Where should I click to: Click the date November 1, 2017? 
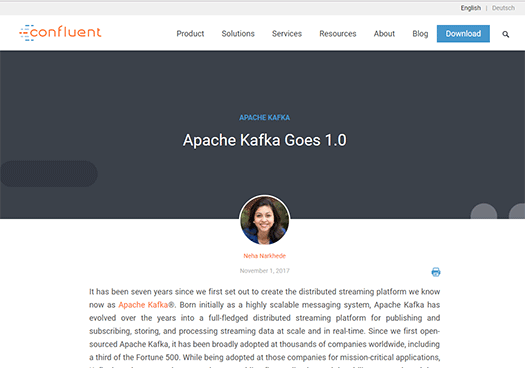[x=265, y=271]
